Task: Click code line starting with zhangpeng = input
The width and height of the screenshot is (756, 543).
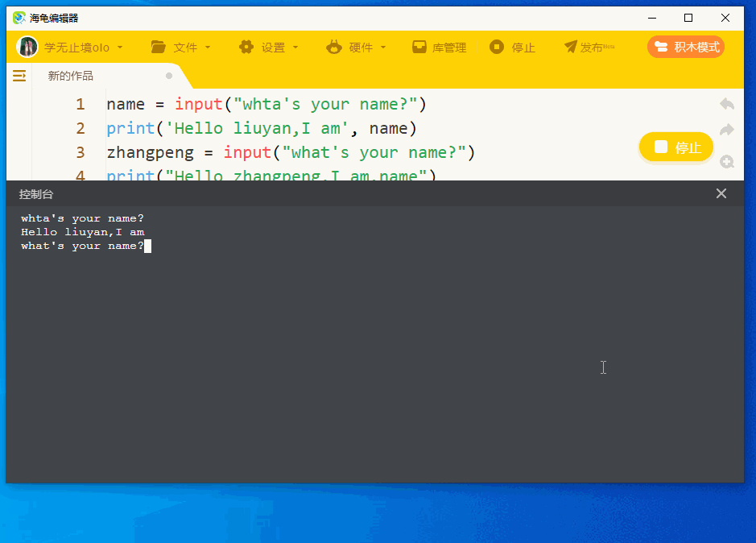Action: click(x=291, y=152)
